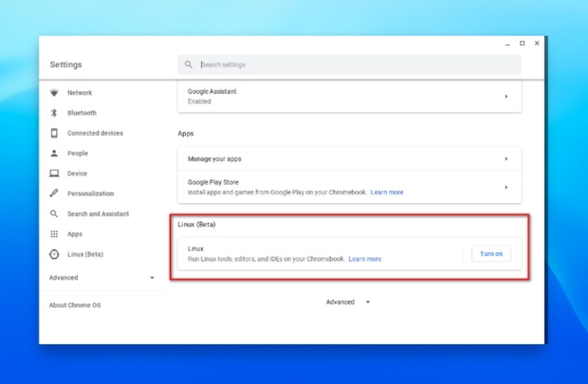Open Learn more link for Google Play Store

point(387,192)
